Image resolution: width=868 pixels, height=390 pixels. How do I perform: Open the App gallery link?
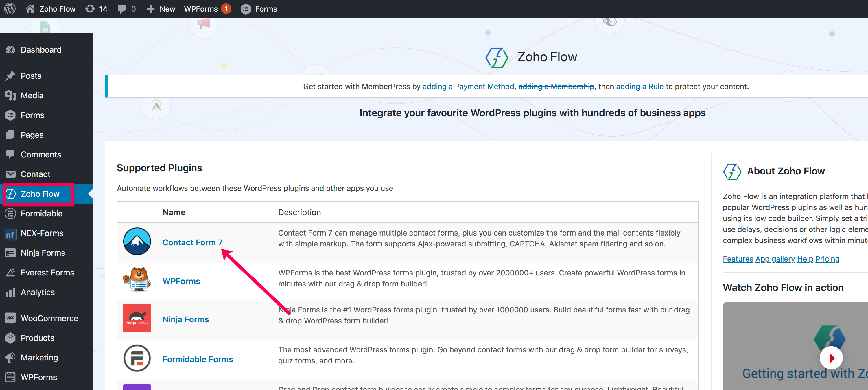[x=775, y=259]
